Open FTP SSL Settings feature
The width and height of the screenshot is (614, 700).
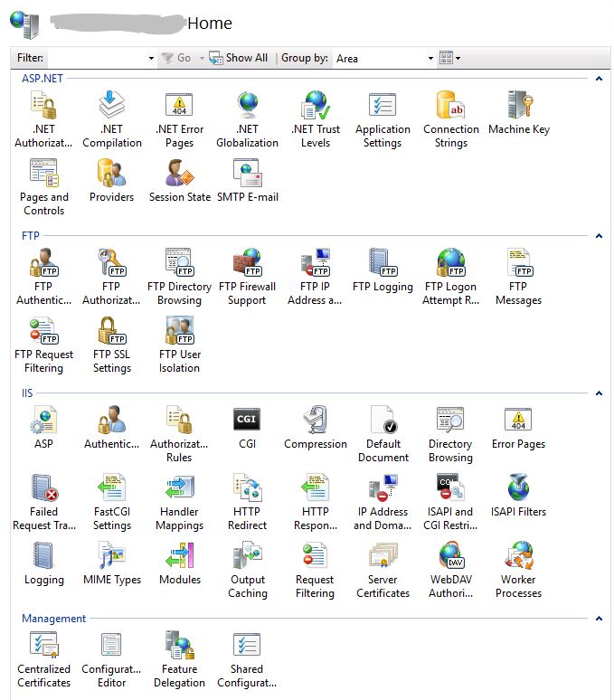[111, 345]
